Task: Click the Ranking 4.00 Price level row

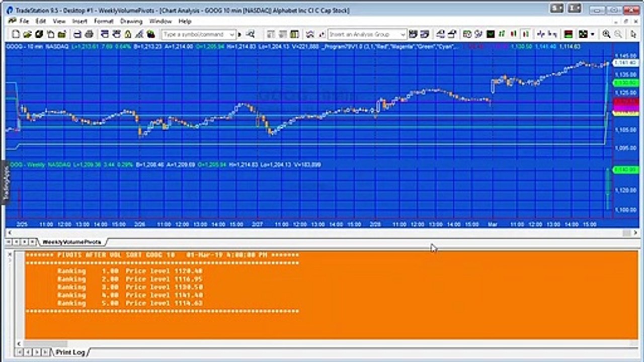Action: (x=130, y=295)
